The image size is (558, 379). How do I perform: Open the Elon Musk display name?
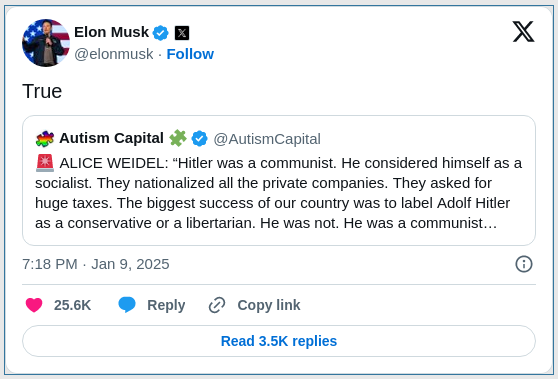(111, 32)
